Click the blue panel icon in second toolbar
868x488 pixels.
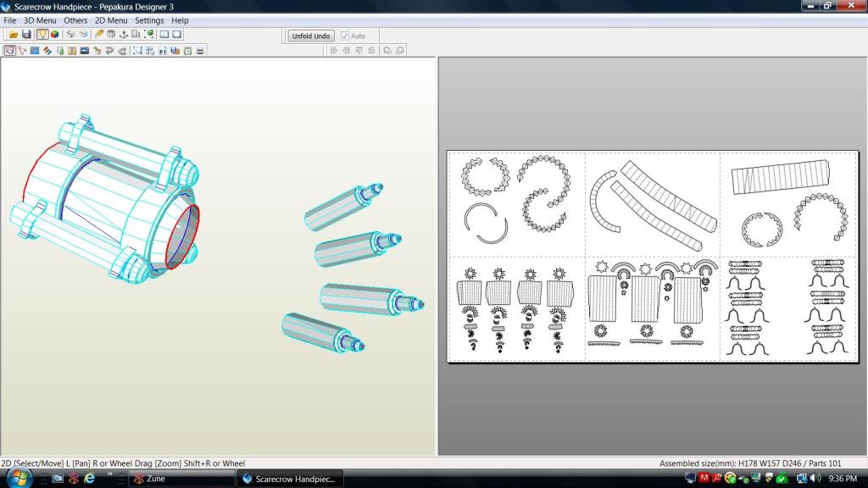pos(34,50)
